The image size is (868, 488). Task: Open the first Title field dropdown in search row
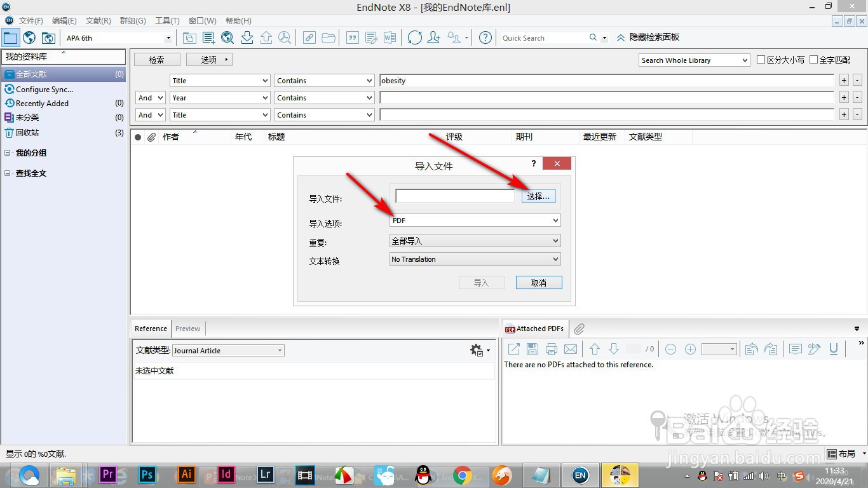click(220, 81)
